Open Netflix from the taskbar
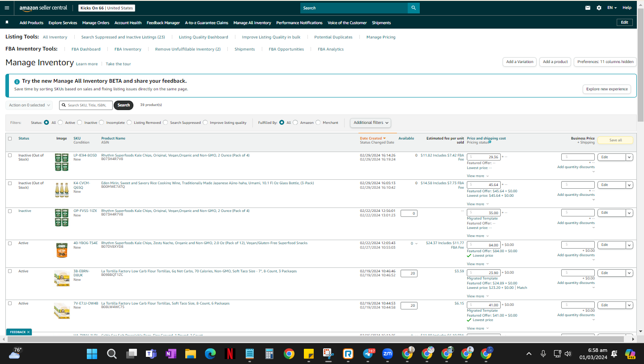644x364 pixels. coord(230,354)
